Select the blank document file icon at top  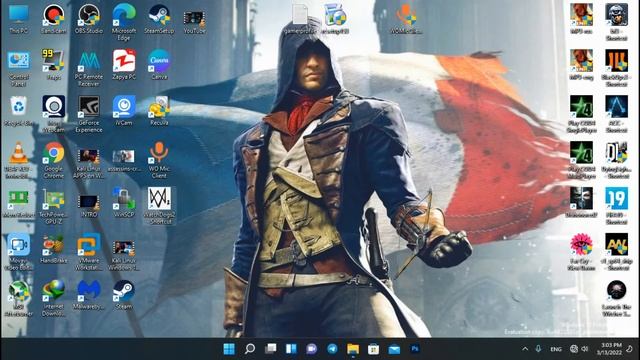point(300,19)
